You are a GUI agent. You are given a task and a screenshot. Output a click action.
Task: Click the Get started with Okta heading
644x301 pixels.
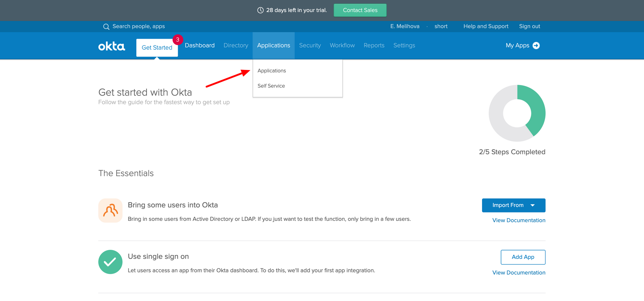[x=145, y=92]
